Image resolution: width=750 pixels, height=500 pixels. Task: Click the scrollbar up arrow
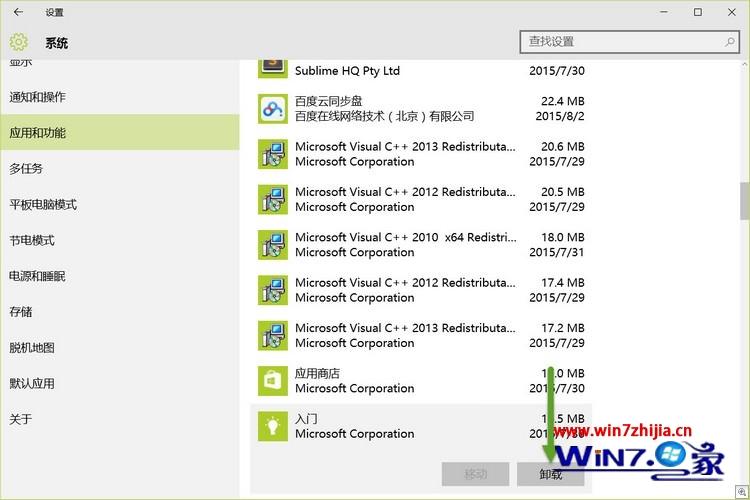click(x=745, y=64)
